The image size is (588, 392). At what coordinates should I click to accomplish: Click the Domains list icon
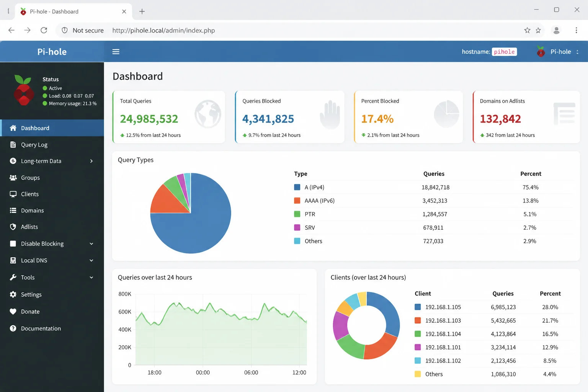point(13,211)
